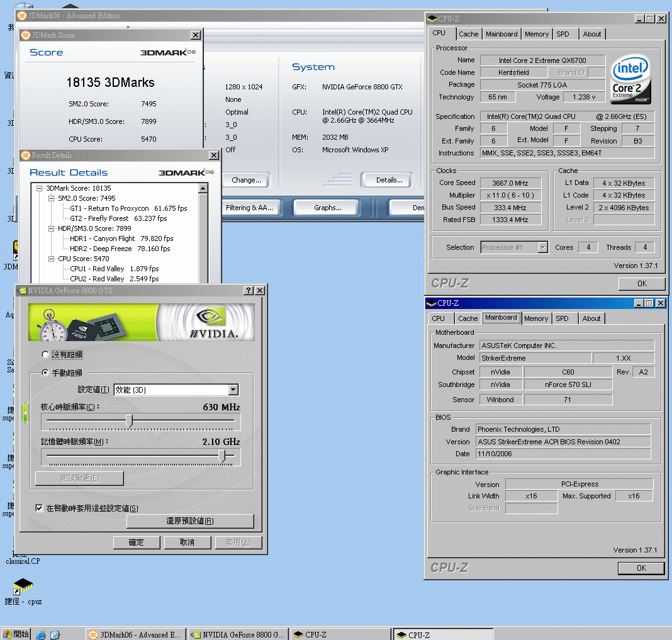The width and height of the screenshot is (672, 640).
Task: Open the About tab in the upper CPU-Z window
Action: (x=592, y=34)
